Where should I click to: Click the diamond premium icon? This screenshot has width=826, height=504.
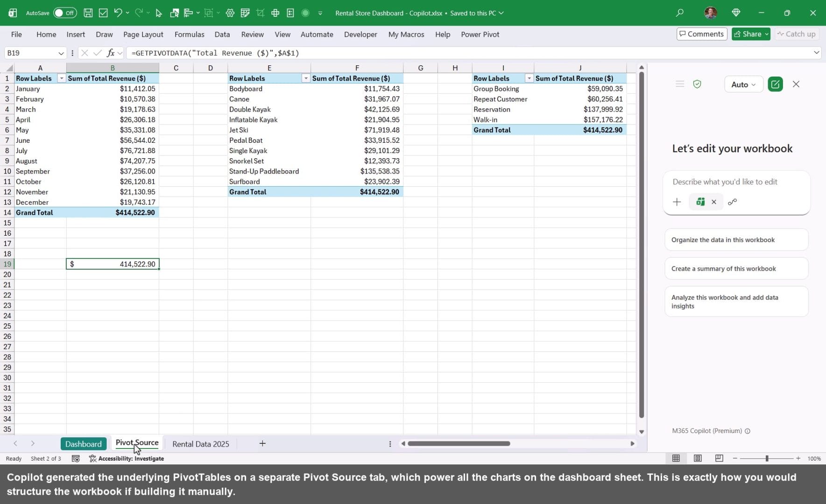click(736, 13)
